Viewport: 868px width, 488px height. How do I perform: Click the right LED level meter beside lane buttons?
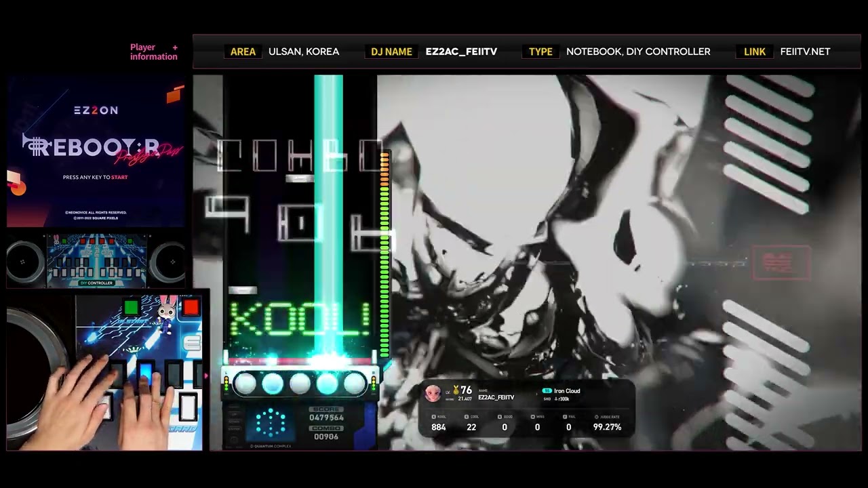pos(373,384)
